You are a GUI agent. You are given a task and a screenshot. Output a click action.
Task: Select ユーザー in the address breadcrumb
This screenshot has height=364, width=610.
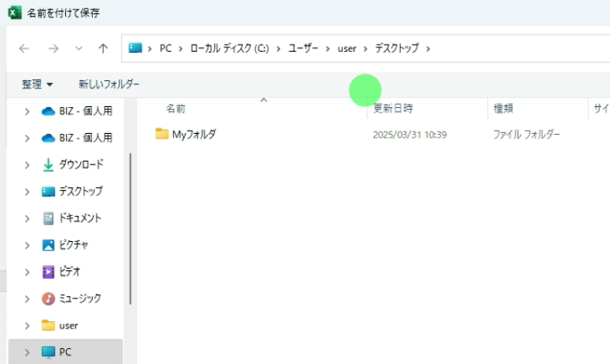pyautogui.click(x=303, y=49)
